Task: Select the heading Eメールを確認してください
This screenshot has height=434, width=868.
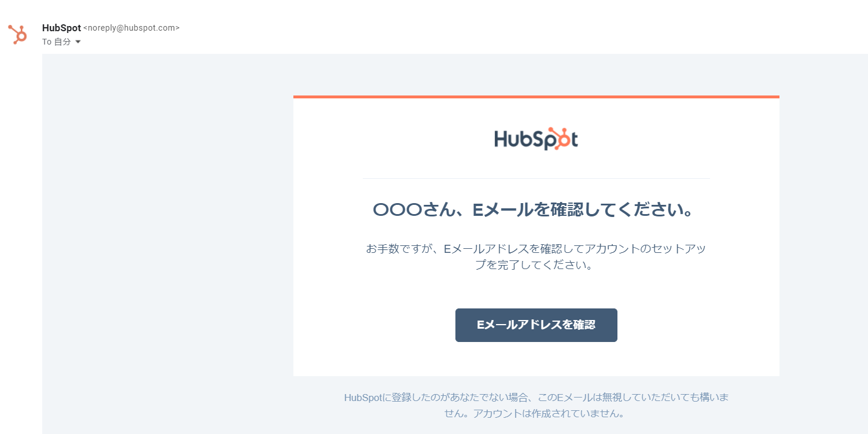Action: [583, 210]
